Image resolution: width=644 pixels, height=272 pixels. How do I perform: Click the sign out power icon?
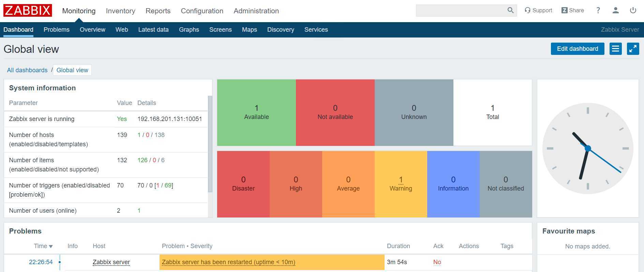pyautogui.click(x=633, y=10)
